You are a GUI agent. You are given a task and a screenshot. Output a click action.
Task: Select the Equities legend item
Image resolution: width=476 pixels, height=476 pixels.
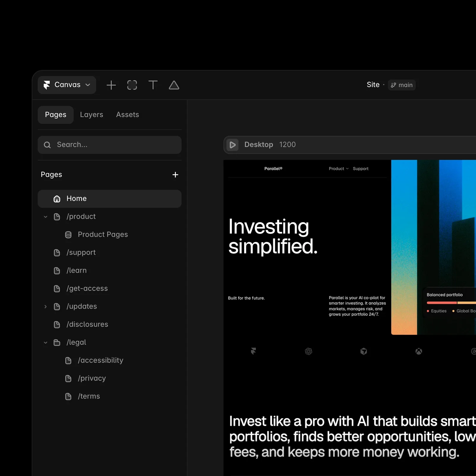(437, 311)
